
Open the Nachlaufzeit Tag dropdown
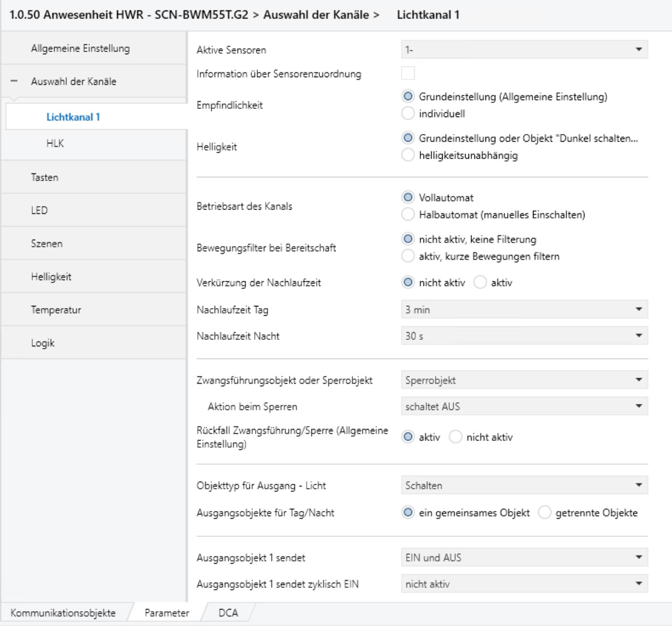pos(524,310)
